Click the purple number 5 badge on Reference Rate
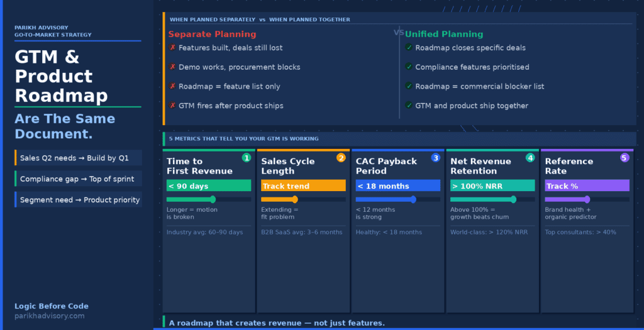 (x=625, y=158)
